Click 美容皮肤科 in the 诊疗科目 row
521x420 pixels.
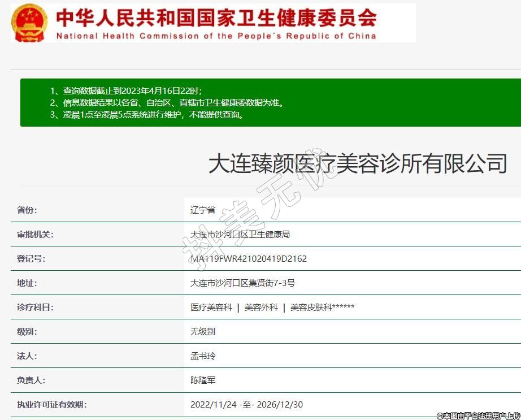pos(311,308)
